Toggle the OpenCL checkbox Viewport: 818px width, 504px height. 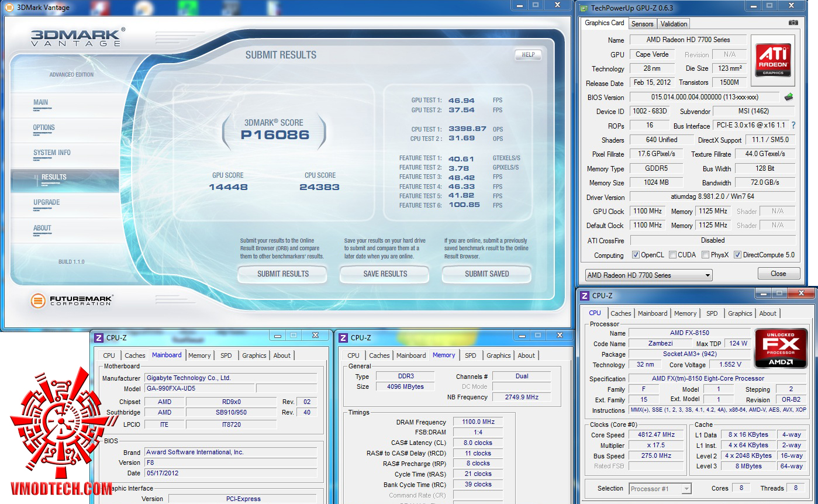[636, 255]
